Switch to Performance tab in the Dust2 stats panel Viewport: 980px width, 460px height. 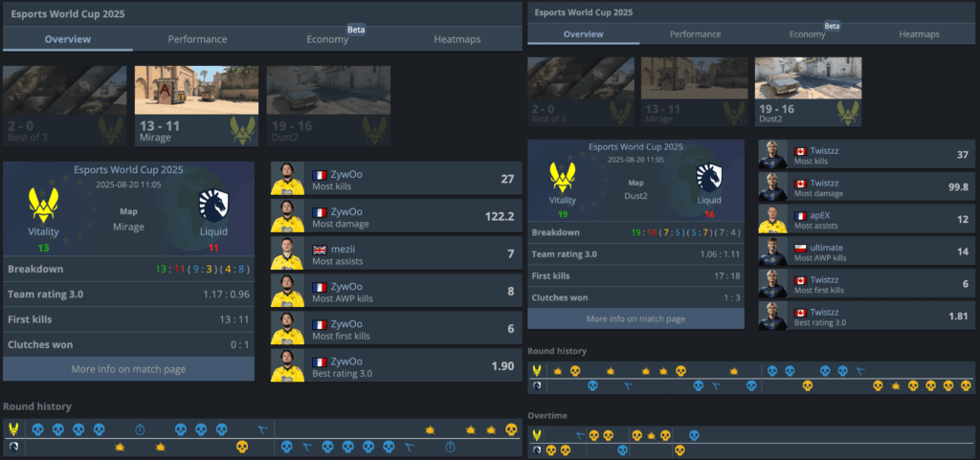695,34
